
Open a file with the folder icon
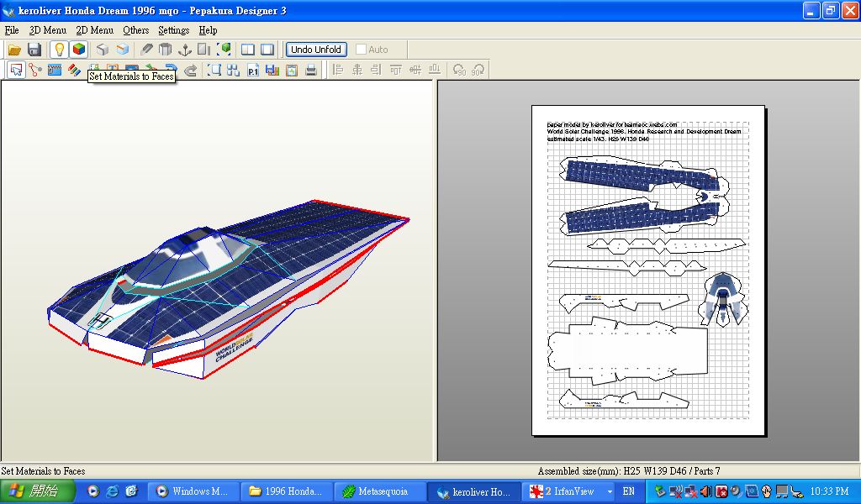point(14,50)
